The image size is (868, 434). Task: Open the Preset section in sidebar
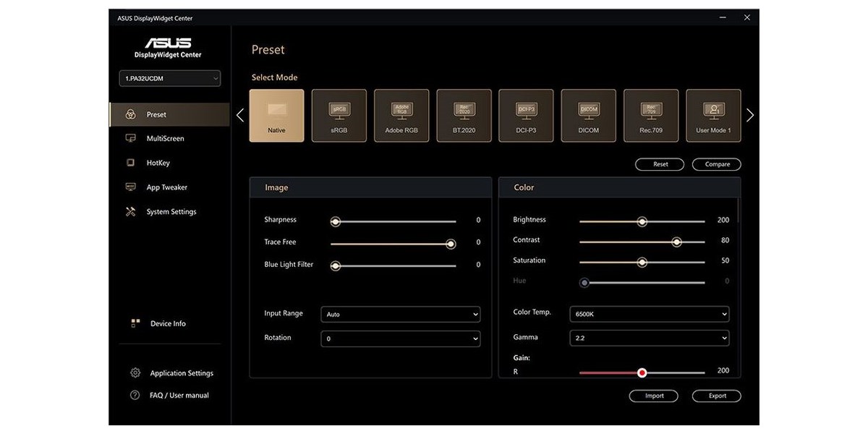click(169, 114)
